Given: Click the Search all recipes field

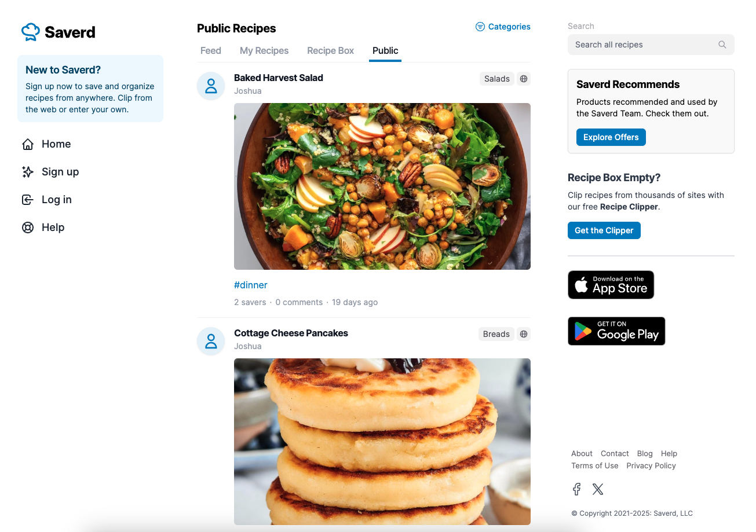Looking at the screenshot, I should pos(651,45).
